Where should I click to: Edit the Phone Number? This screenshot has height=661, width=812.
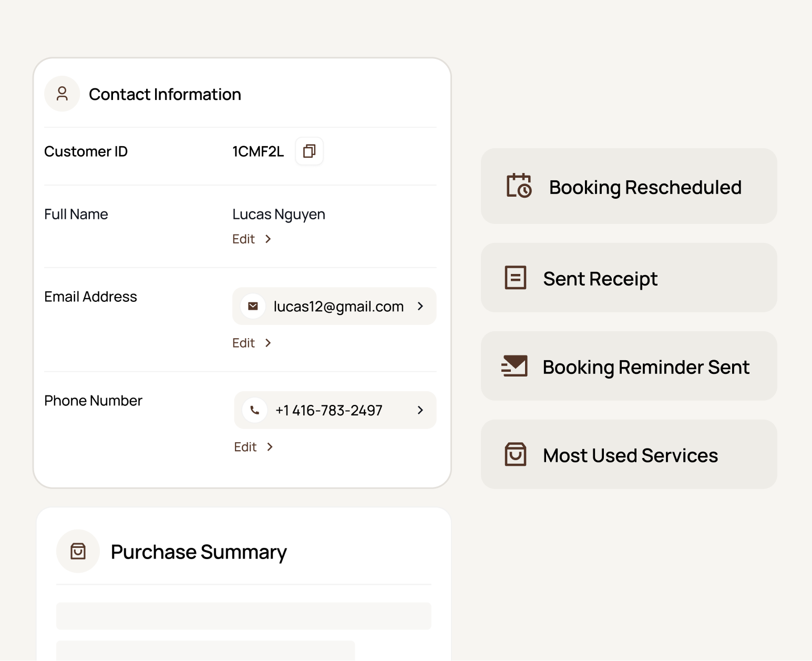tap(245, 447)
